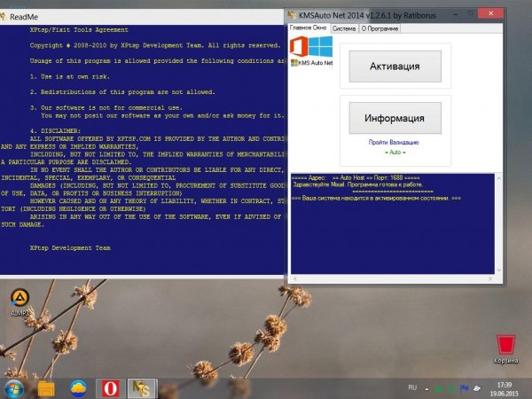Click the KMSAuto title bar app icon

click(292, 15)
